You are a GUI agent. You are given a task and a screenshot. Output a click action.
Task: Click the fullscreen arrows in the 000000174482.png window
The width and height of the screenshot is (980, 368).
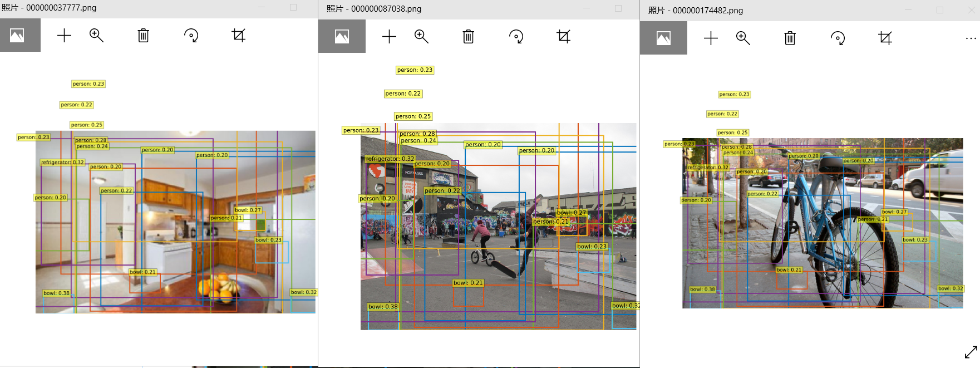971,352
